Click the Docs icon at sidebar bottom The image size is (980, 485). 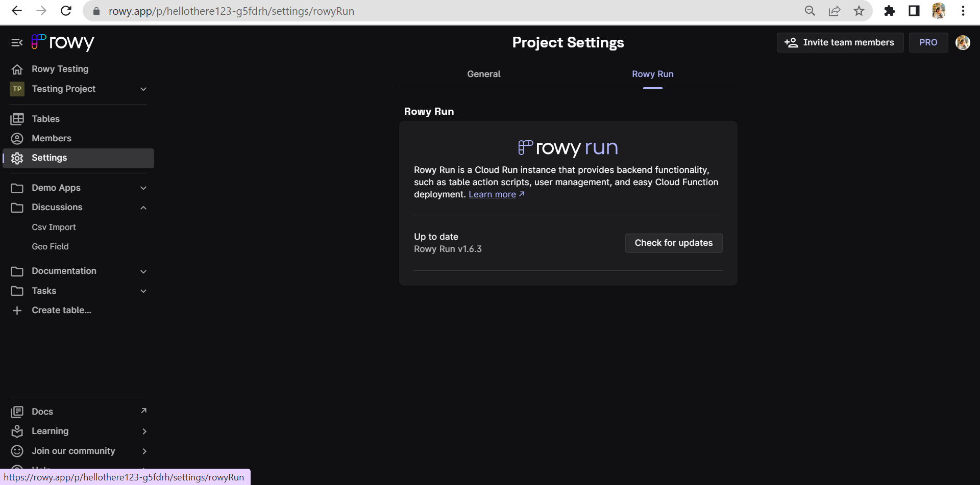pyautogui.click(x=17, y=411)
